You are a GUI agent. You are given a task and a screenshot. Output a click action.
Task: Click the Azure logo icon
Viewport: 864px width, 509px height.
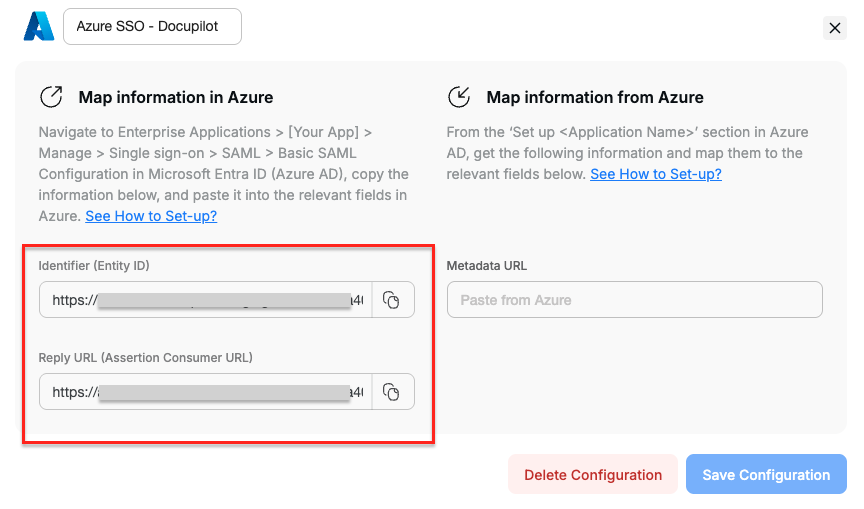(x=38, y=27)
